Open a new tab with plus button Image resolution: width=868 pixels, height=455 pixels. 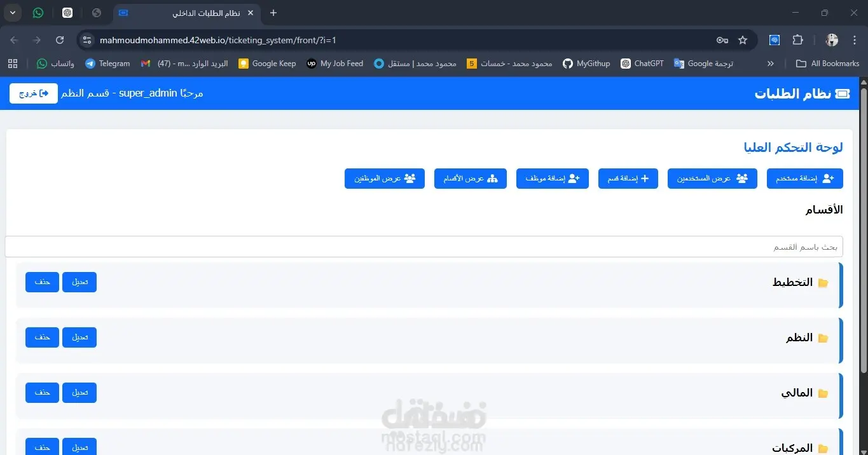pyautogui.click(x=273, y=13)
